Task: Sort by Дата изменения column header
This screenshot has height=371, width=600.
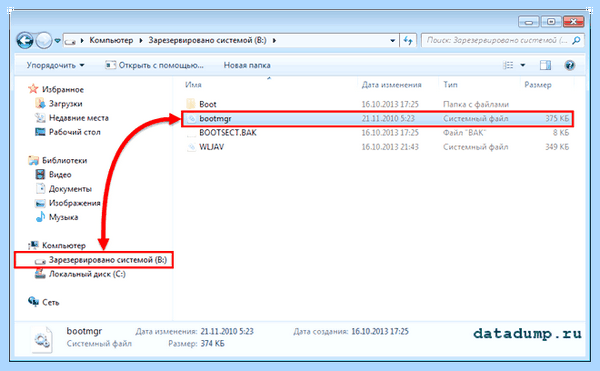Action: click(x=391, y=85)
